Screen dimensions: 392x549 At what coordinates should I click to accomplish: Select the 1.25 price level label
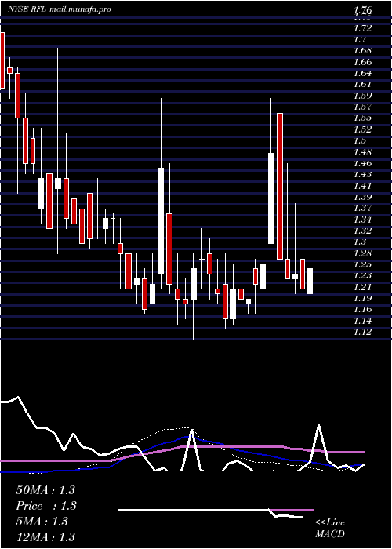coord(362,264)
